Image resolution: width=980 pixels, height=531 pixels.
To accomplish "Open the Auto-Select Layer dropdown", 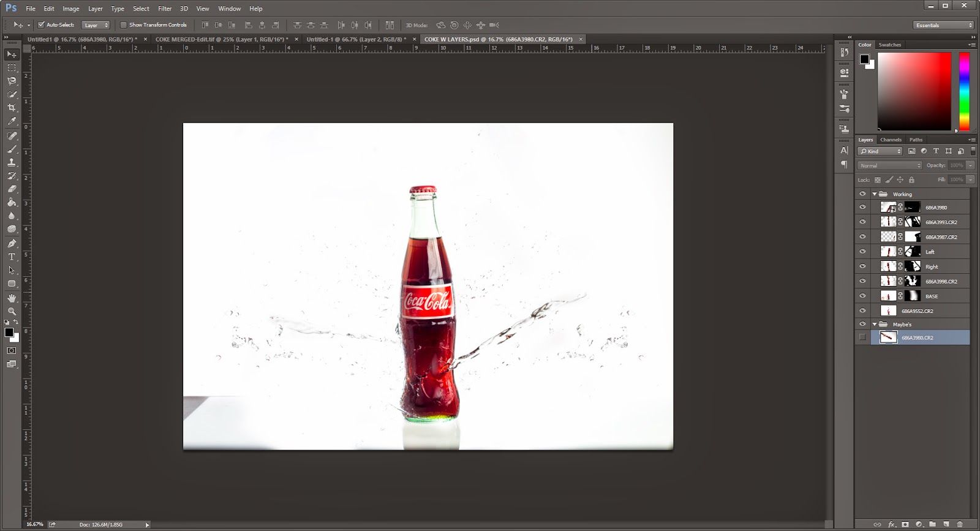I will 96,25.
